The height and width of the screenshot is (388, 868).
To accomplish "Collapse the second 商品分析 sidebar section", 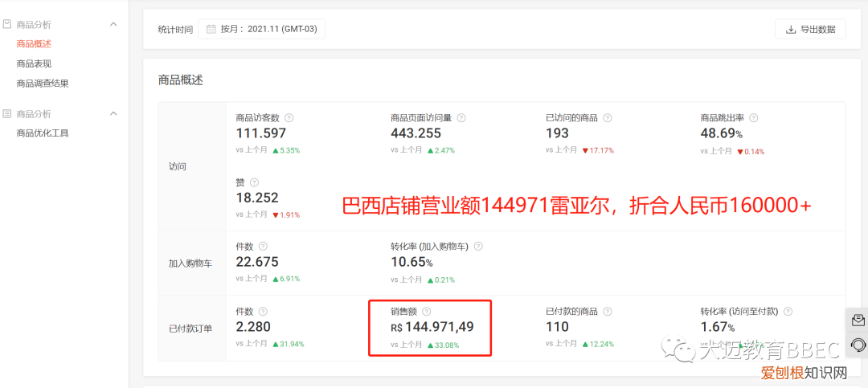I will (113, 113).
